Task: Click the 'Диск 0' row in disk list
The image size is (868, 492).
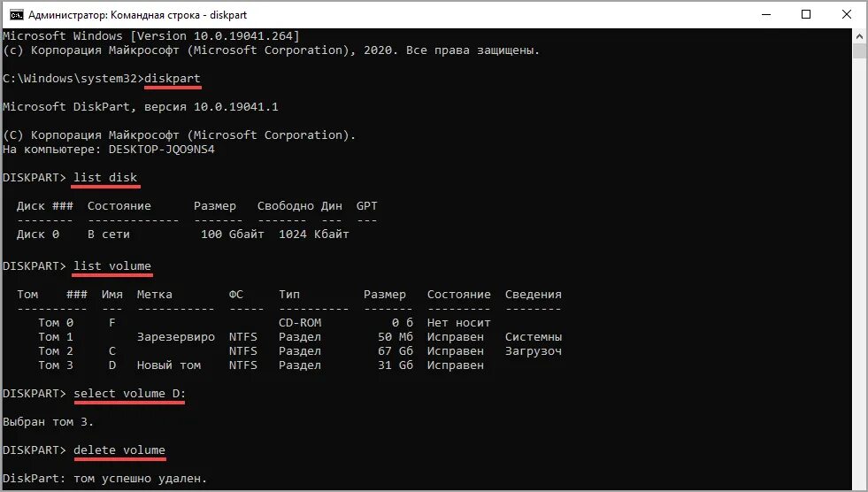Action: [x=183, y=234]
